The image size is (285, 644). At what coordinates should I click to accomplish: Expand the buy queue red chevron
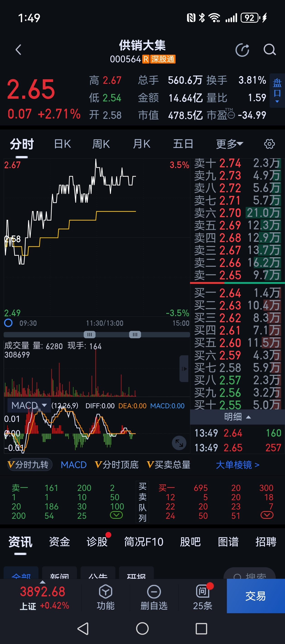(267, 515)
